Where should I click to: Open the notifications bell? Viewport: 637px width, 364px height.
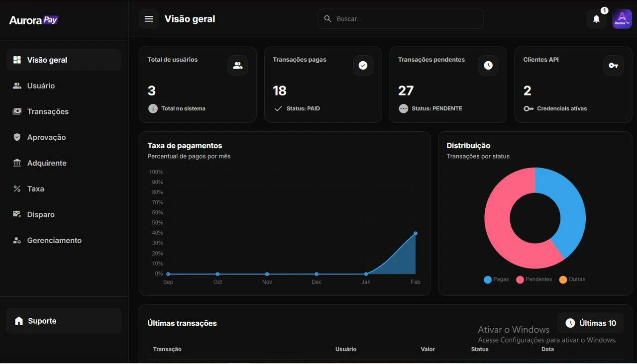pyautogui.click(x=596, y=19)
